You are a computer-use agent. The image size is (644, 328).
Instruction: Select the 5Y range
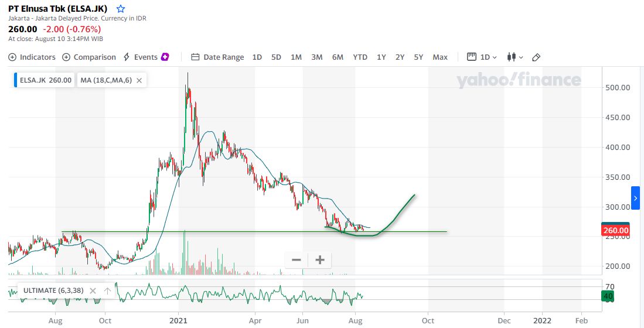pyautogui.click(x=418, y=57)
